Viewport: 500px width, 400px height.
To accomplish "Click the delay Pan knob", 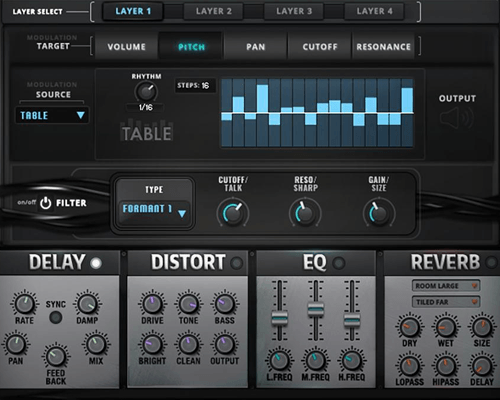I will pyautogui.click(x=16, y=344).
